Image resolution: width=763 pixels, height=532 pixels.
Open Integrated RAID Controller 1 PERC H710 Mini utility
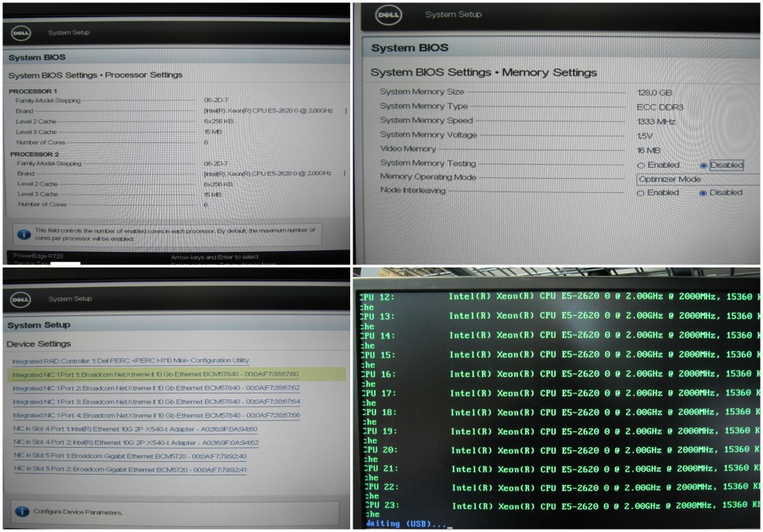click(130, 361)
